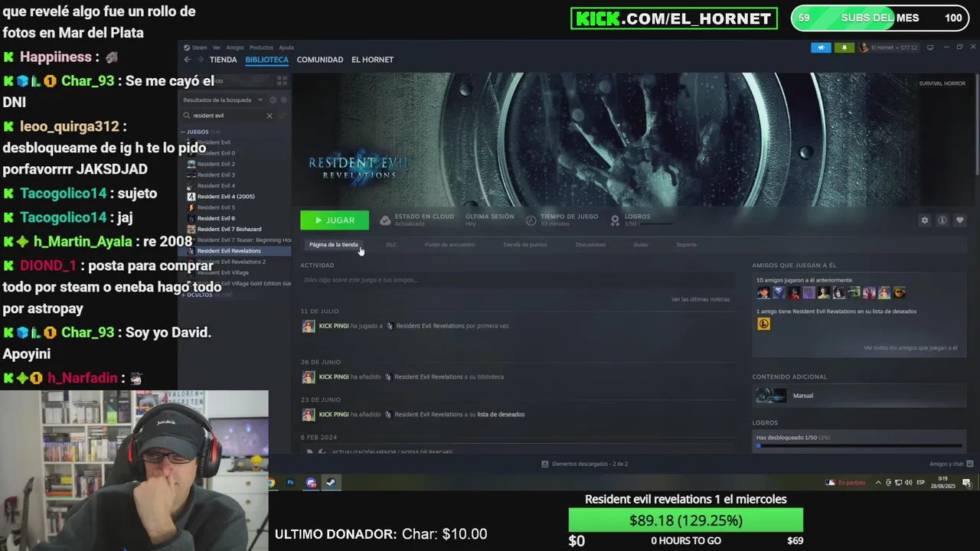Click the taskbar volume icon
Screen dimensions: 980x551
click(908, 483)
